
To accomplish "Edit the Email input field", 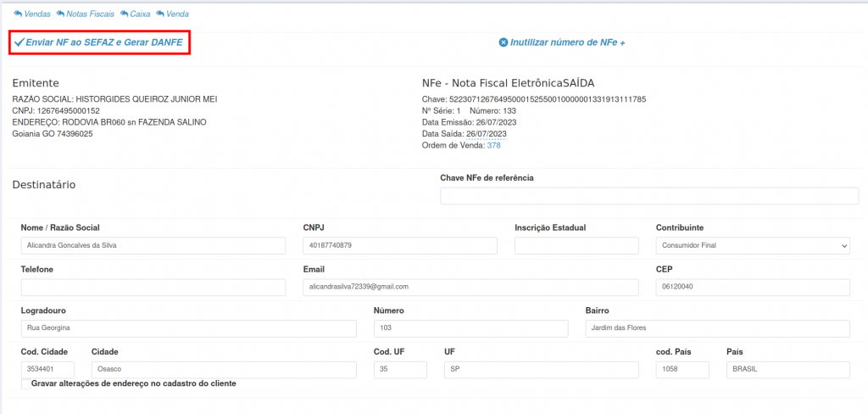I will coord(470,287).
